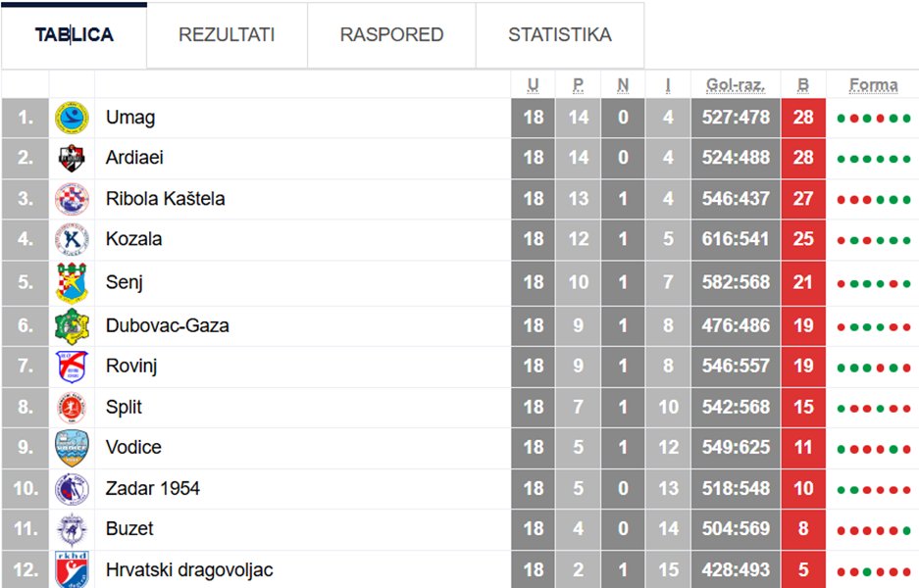
Task: Click the Hrvatski dragovoljac rkhd logo
Action: 72,570
